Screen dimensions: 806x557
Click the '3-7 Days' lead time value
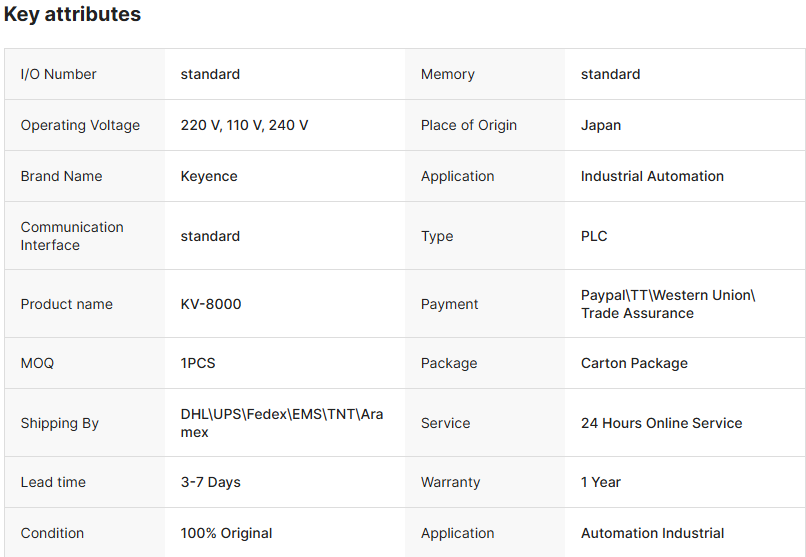pos(210,482)
